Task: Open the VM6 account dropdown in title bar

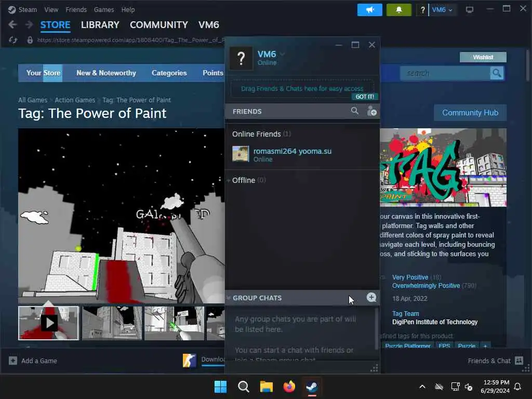Action: pyautogui.click(x=442, y=10)
